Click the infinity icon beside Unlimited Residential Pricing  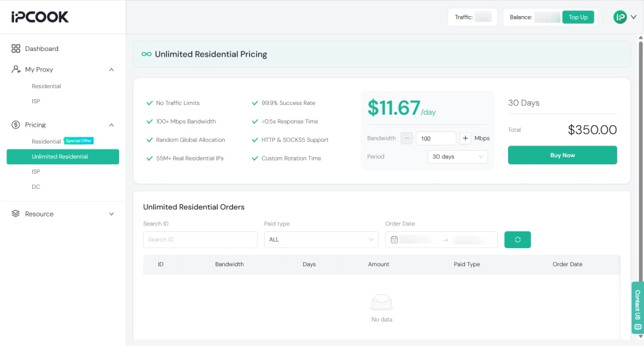point(146,54)
